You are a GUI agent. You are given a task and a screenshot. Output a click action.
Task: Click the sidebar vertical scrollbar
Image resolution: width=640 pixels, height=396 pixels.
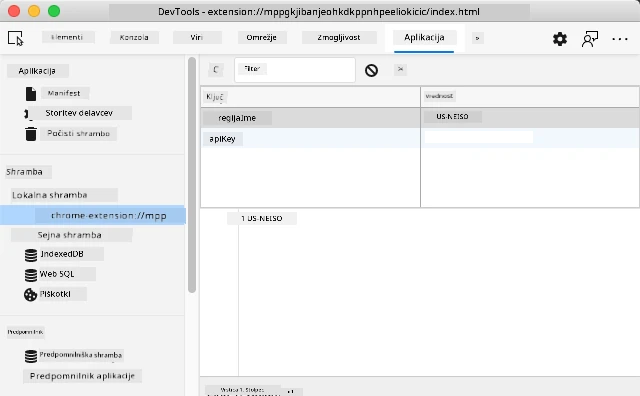(x=192, y=175)
